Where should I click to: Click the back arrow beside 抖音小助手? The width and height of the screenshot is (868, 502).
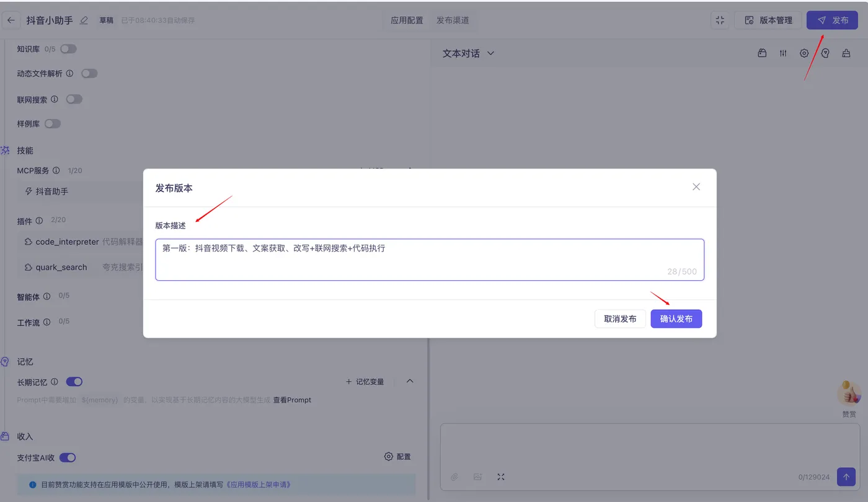tap(11, 20)
